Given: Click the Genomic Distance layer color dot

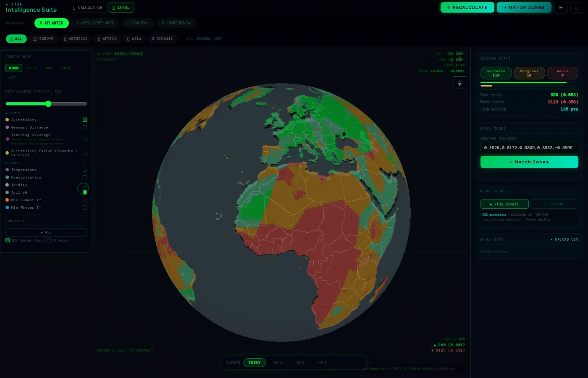Looking at the screenshot, I should click(x=7, y=127).
